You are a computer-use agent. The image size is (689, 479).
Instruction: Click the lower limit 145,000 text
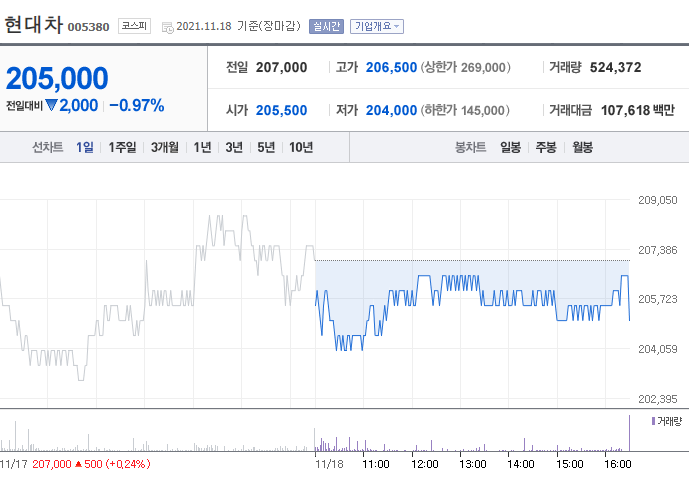click(x=465, y=110)
